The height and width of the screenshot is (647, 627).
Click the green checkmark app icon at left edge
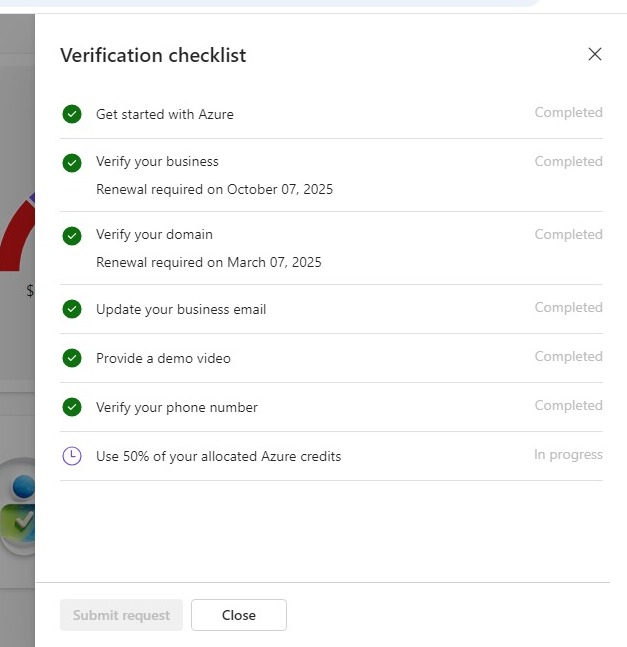click(18, 523)
